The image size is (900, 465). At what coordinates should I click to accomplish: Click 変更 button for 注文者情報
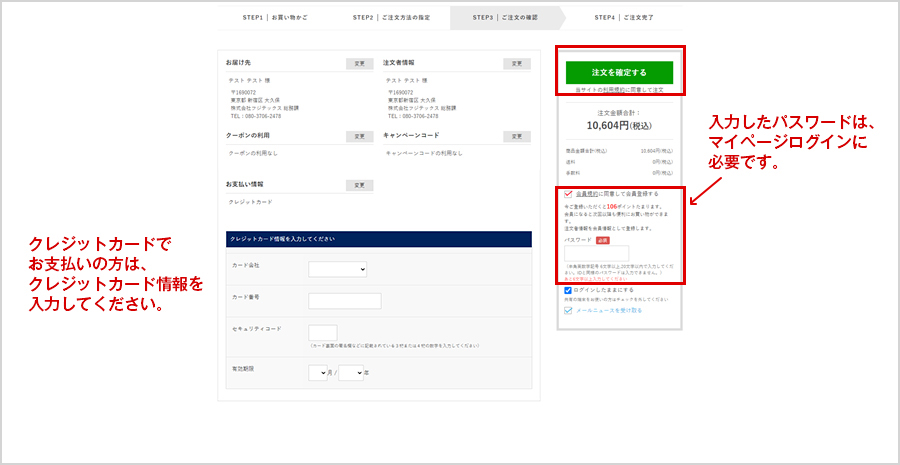click(x=516, y=63)
